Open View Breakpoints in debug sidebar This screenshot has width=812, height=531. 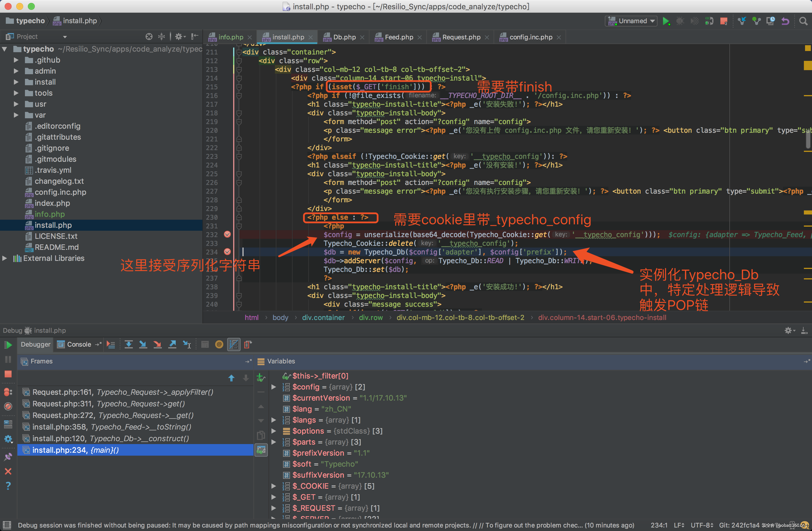(x=8, y=392)
